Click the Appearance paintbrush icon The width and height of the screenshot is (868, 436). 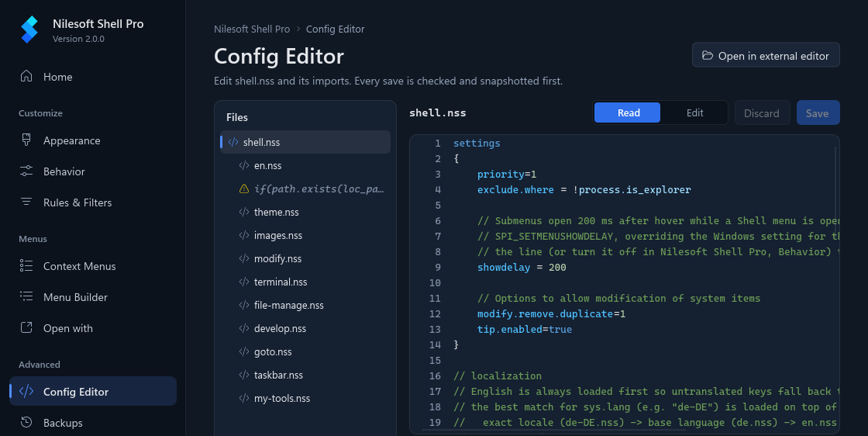(26, 140)
